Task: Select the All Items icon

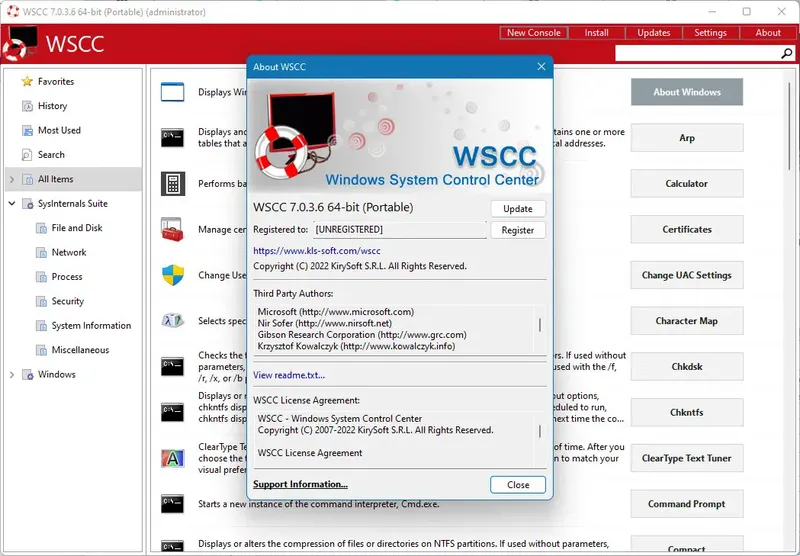Action: [x=27, y=179]
